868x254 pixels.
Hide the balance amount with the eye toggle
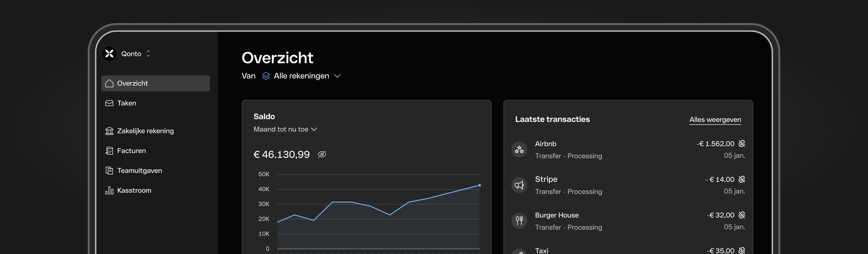[x=322, y=154]
